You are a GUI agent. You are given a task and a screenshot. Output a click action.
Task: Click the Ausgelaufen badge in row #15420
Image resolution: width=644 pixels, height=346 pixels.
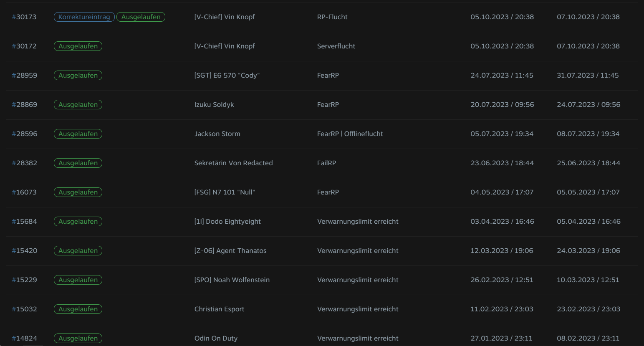(78, 251)
